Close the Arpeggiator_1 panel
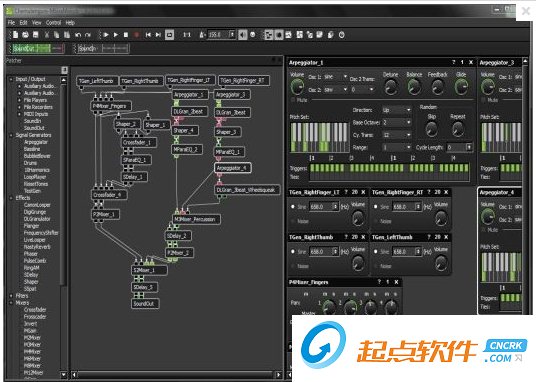Viewport: 536px width, 382px height. point(471,62)
